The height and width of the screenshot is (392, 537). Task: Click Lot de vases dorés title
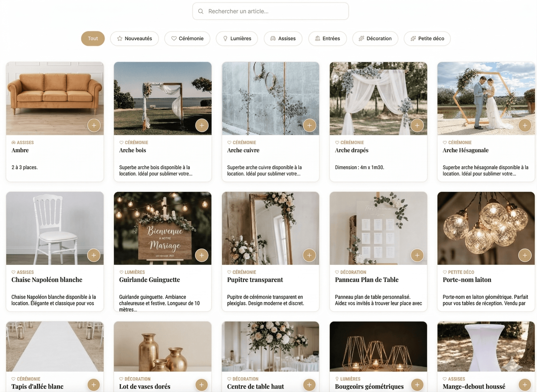(145, 386)
